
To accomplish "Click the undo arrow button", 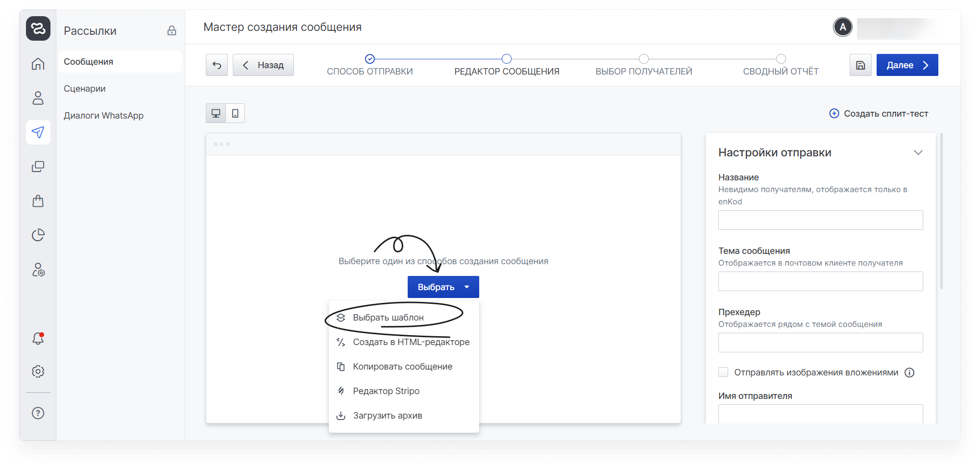I will [x=217, y=65].
